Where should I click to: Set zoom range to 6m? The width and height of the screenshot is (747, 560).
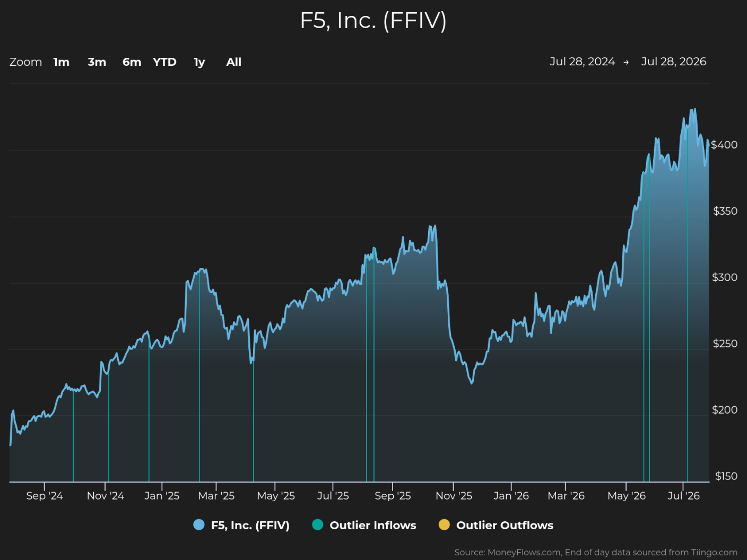(x=132, y=62)
